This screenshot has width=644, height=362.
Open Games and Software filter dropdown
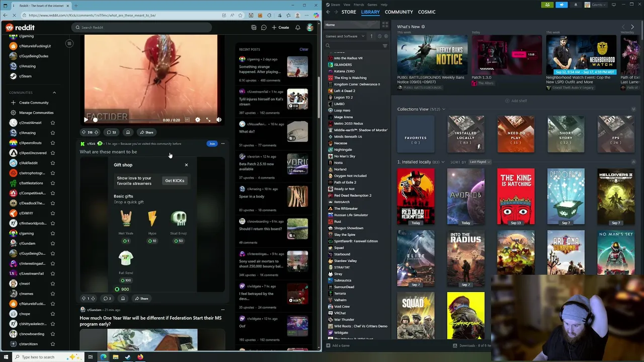tap(345, 36)
